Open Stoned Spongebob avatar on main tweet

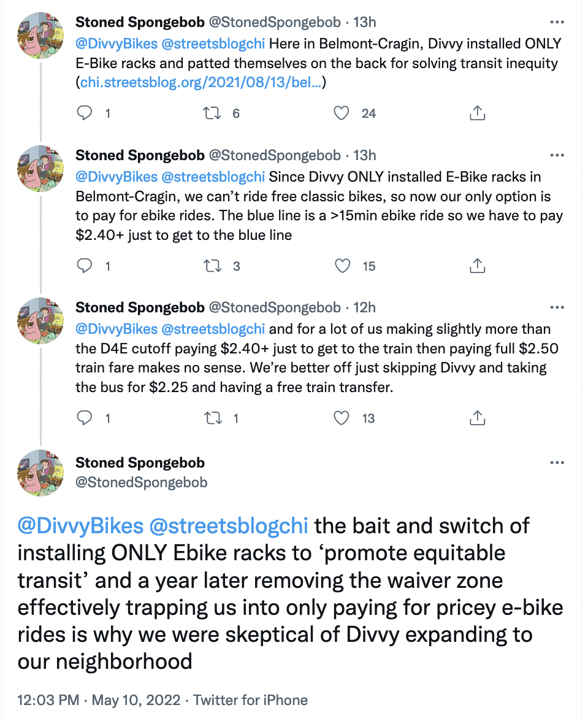pyautogui.click(x=40, y=472)
